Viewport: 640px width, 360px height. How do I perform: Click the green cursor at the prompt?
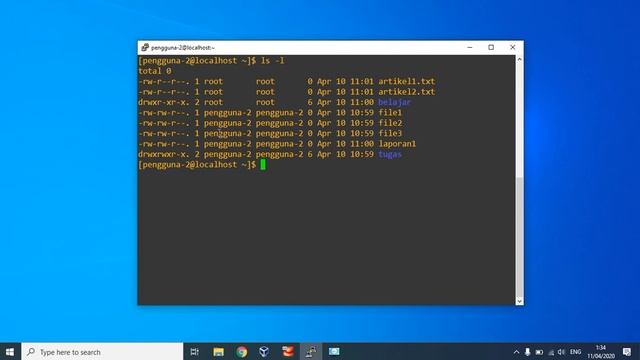(263, 164)
